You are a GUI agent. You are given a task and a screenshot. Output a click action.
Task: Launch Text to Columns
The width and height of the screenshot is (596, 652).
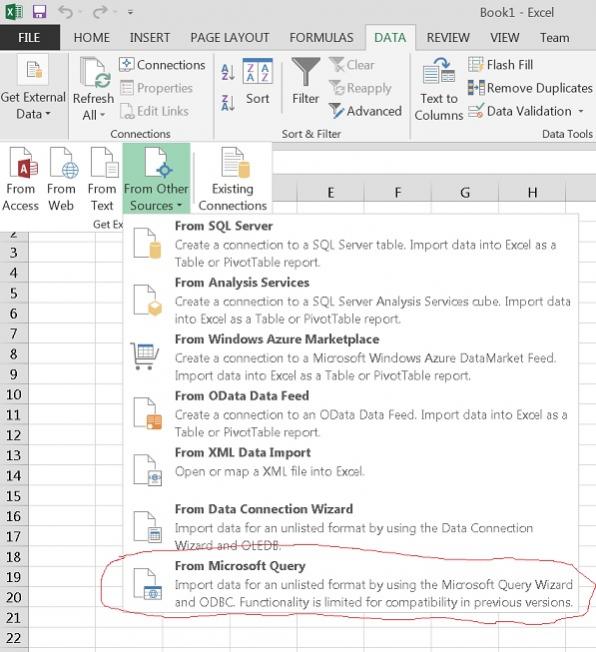pos(439,89)
